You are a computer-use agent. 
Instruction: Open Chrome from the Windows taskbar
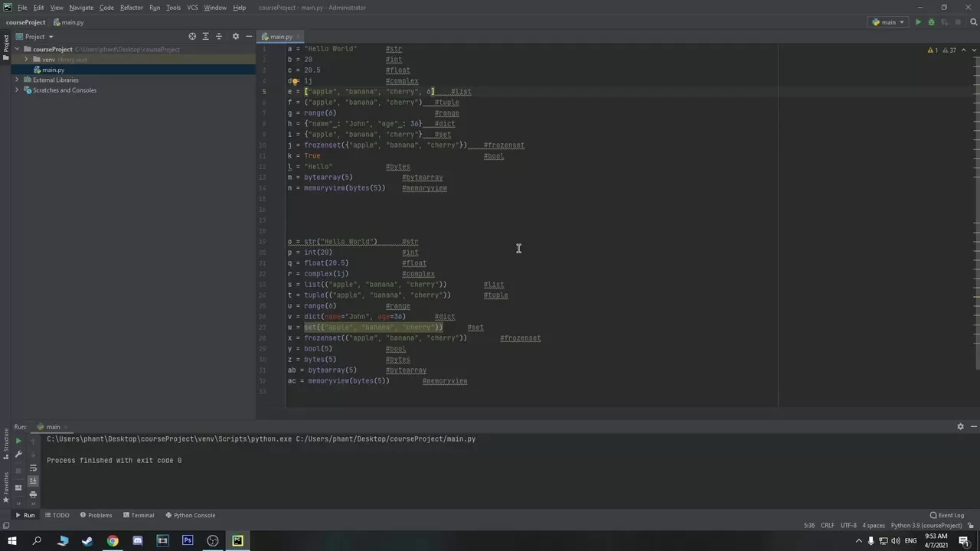(112, 541)
